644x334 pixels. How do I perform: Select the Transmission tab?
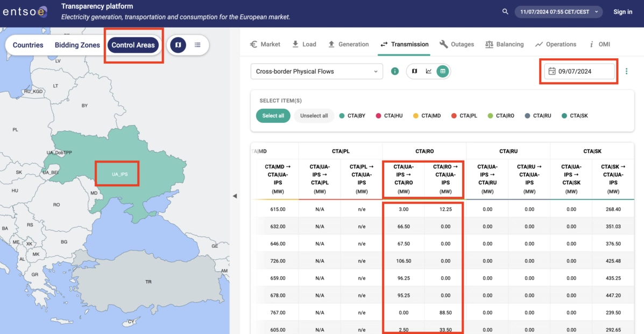(x=404, y=44)
